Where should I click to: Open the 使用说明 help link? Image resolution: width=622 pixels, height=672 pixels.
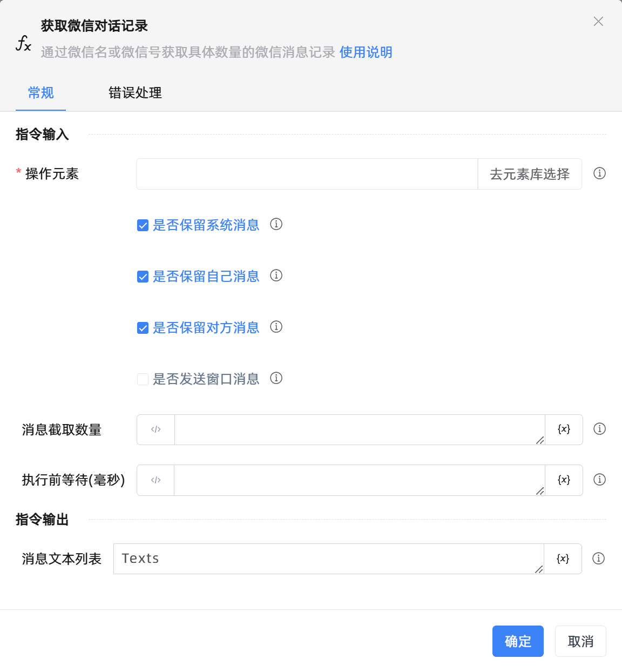tap(366, 52)
